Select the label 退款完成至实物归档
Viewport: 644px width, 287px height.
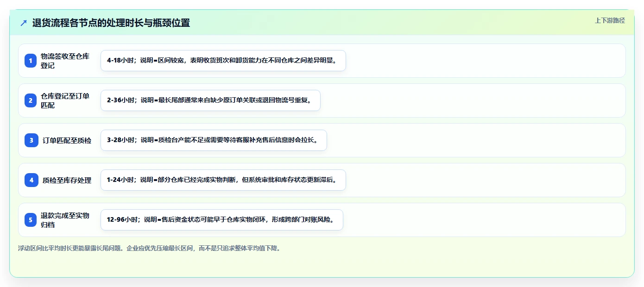(65, 220)
